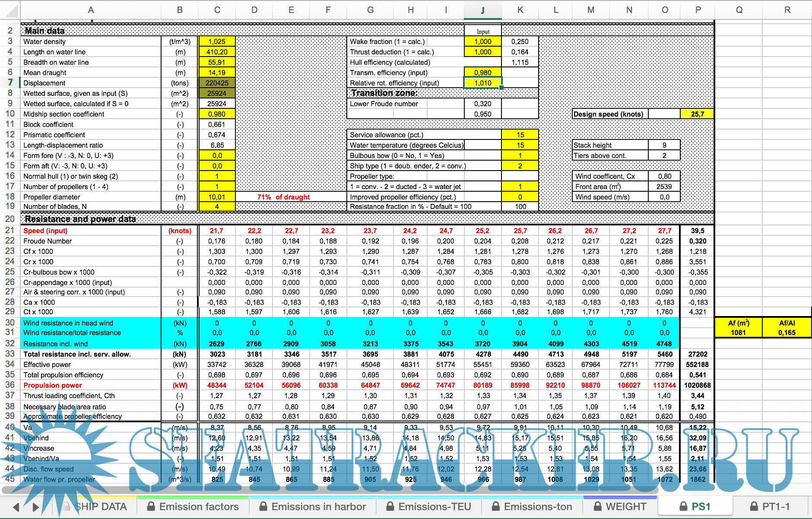Go to the Emissions-ton sheet tab

coord(532,506)
